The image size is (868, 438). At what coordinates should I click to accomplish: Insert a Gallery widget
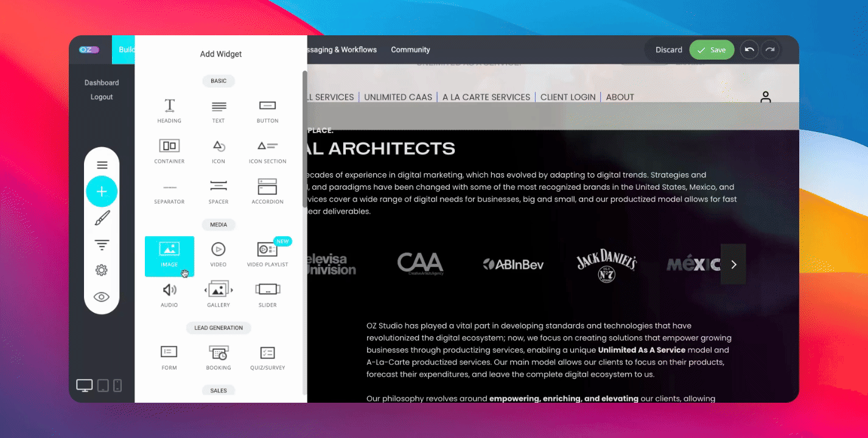point(219,295)
